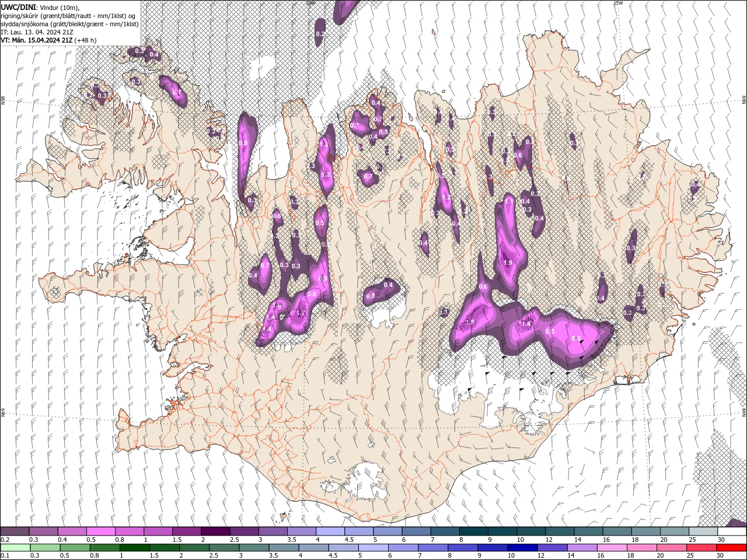
Task: Click the light lavender 4 swatch, upper legend
Action: (330, 531)
